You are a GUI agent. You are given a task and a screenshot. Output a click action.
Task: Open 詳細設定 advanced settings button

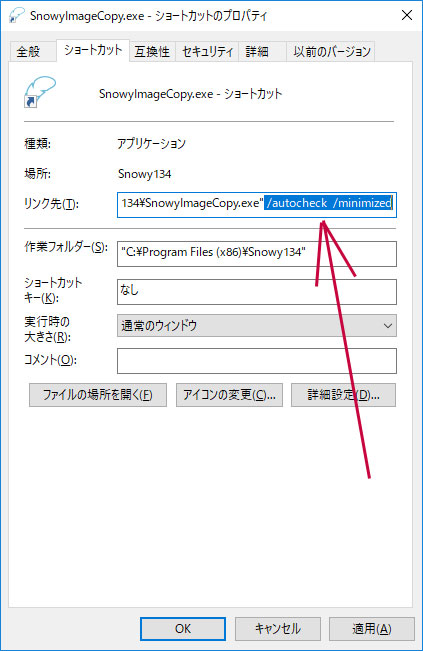tap(343, 395)
